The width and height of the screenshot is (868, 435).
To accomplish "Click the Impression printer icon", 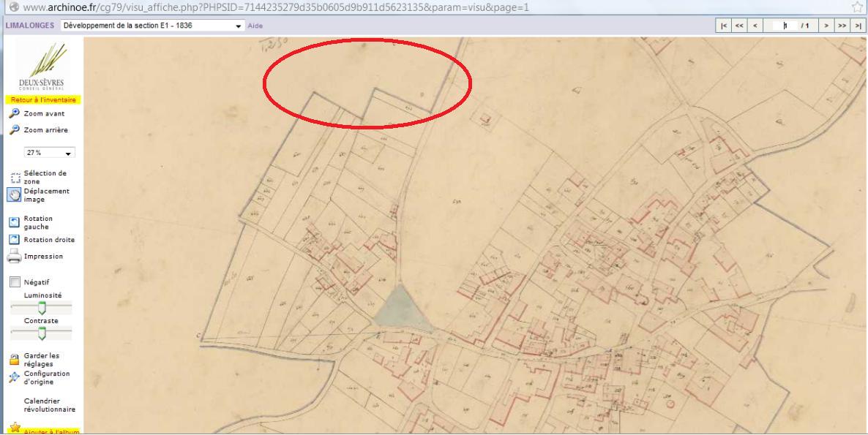I will 15,257.
